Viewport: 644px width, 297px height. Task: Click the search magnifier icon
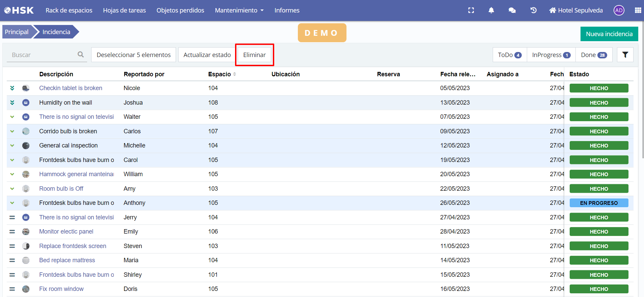click(x=81, y=55)
